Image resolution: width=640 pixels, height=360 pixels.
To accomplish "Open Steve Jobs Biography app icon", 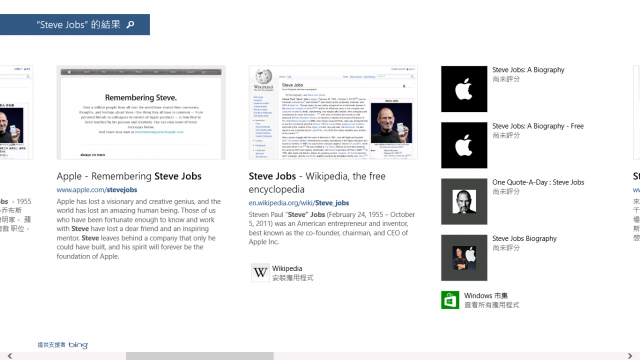I will [x=464, y=258].
